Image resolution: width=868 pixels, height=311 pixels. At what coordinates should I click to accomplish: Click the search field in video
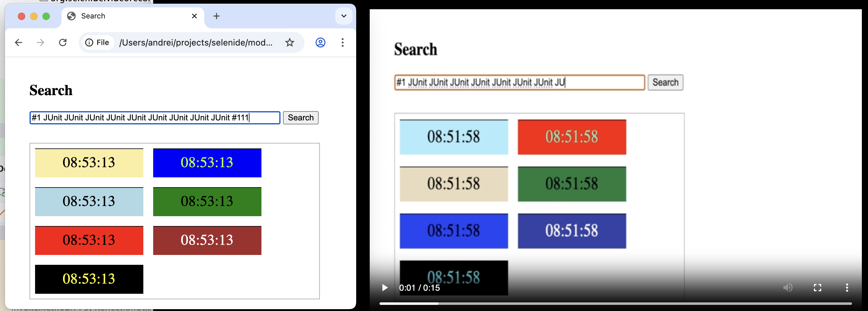pyautogui.click(x=520, y=82)
